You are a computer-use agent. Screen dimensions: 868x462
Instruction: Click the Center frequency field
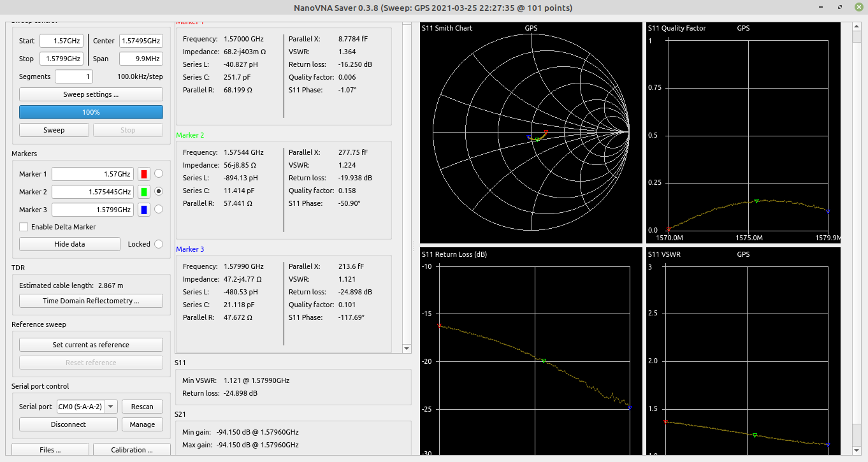(141, 41)
